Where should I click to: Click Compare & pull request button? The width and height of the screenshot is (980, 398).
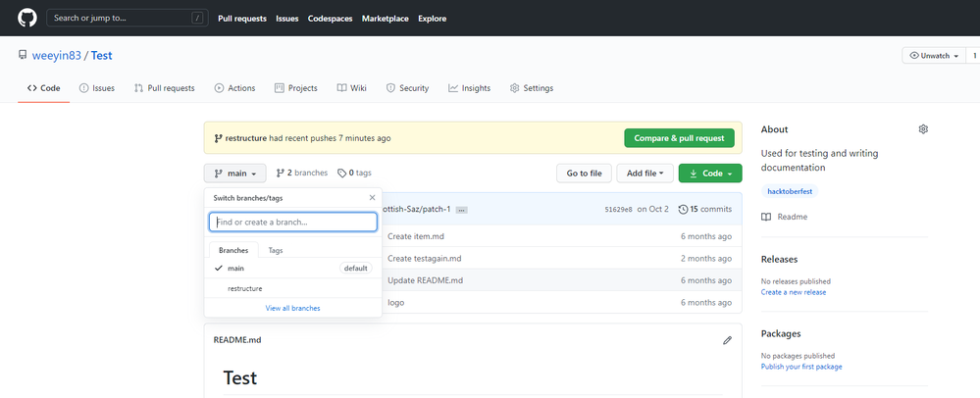coord(680,138)
